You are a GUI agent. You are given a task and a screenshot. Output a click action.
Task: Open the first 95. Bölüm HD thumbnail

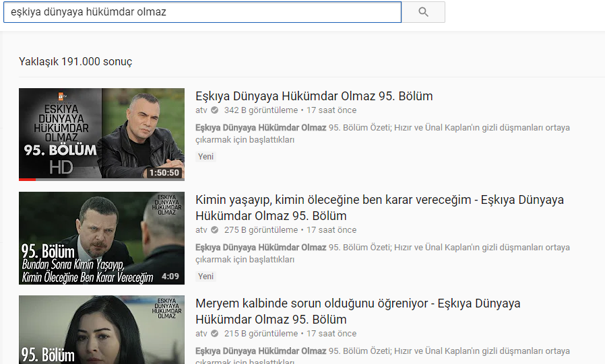(x=102, y=134)
